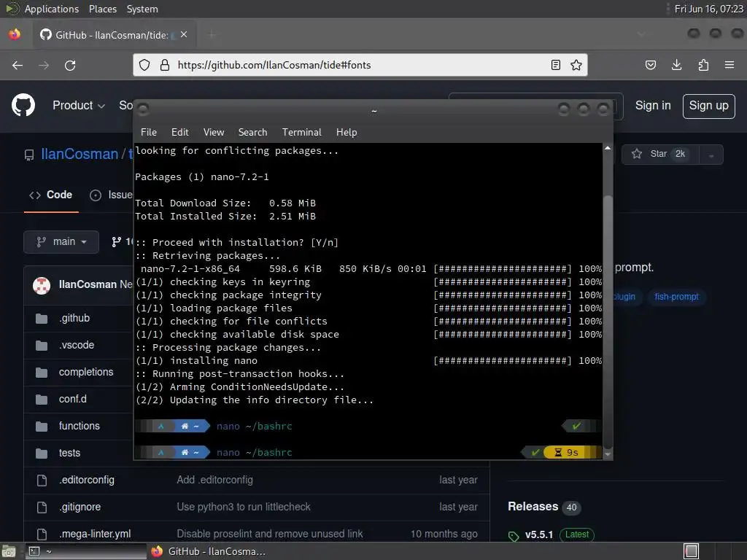Viewport: 747px width, 560px height.
Task: Focus the Firefox URL address field
Action: coord(361,65)
